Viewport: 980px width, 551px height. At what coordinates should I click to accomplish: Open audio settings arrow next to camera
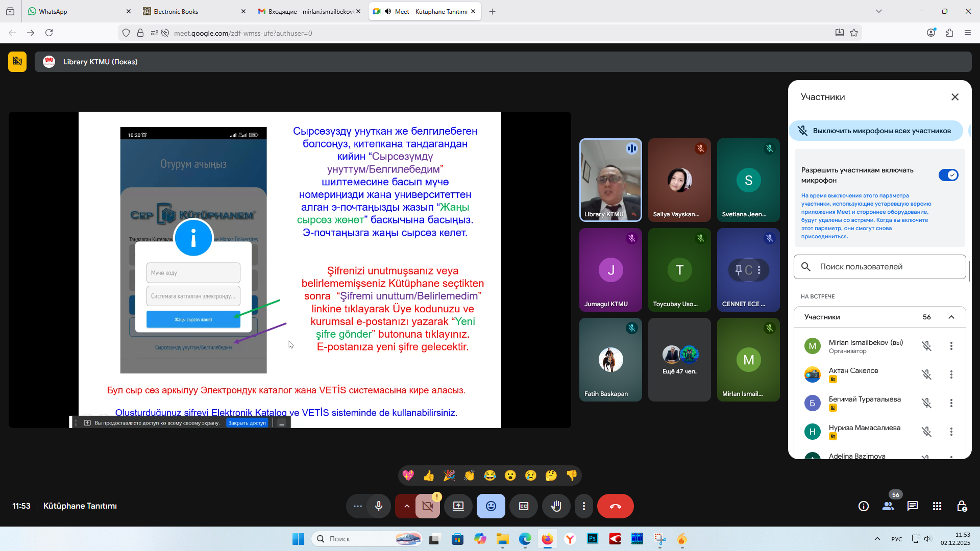pyautogui.click(x=406, y=506)
